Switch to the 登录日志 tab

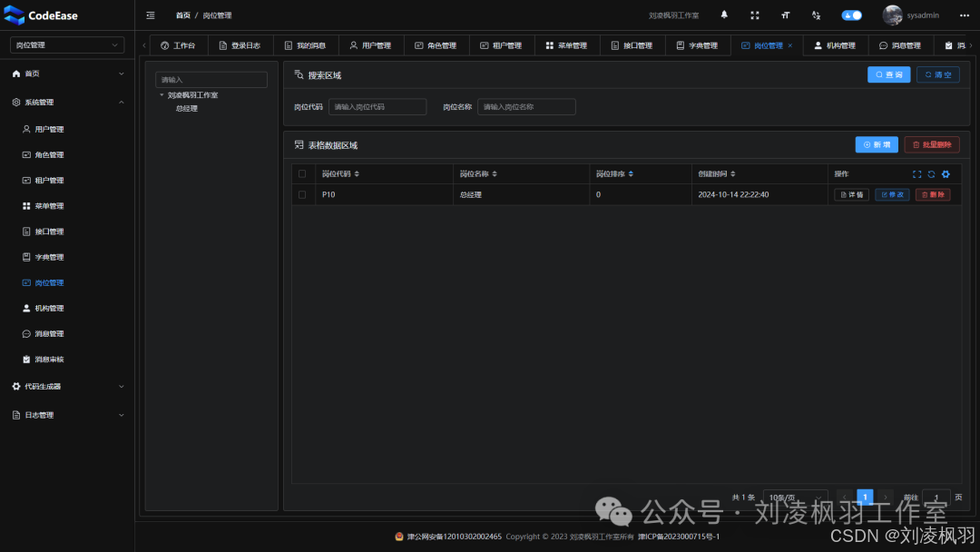(240, 45)
